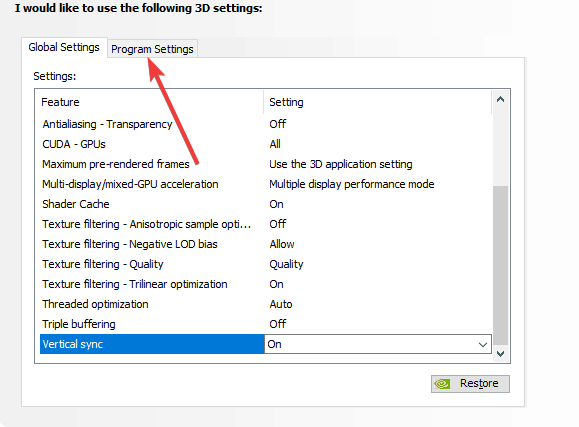The width and height of the screenshot is (579, 427).
Task: Click the settings list scrollbar thumb
Action: tap(500, 265)
